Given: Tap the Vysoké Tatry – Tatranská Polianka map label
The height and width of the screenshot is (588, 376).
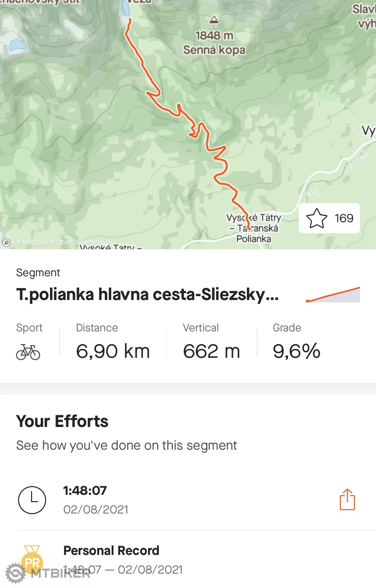Looking at the screenshot, I should [254, 228].
